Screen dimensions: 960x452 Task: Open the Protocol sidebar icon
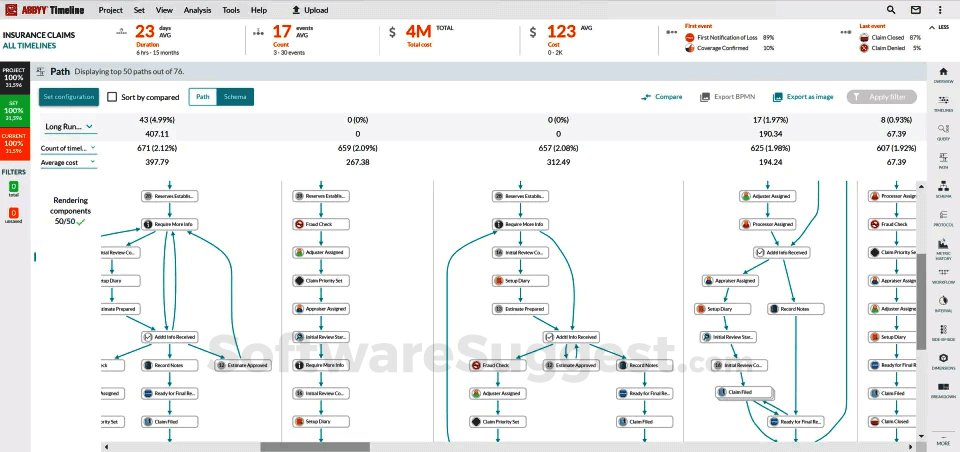943,217
